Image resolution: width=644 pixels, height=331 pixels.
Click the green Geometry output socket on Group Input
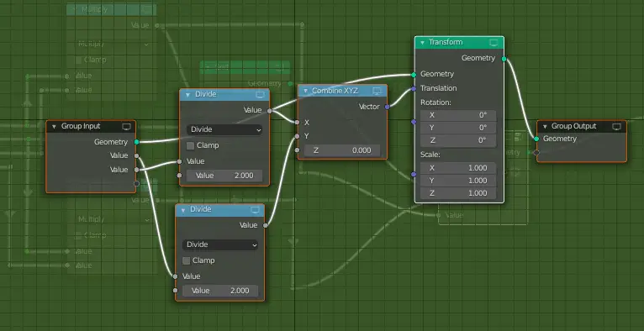136,142
